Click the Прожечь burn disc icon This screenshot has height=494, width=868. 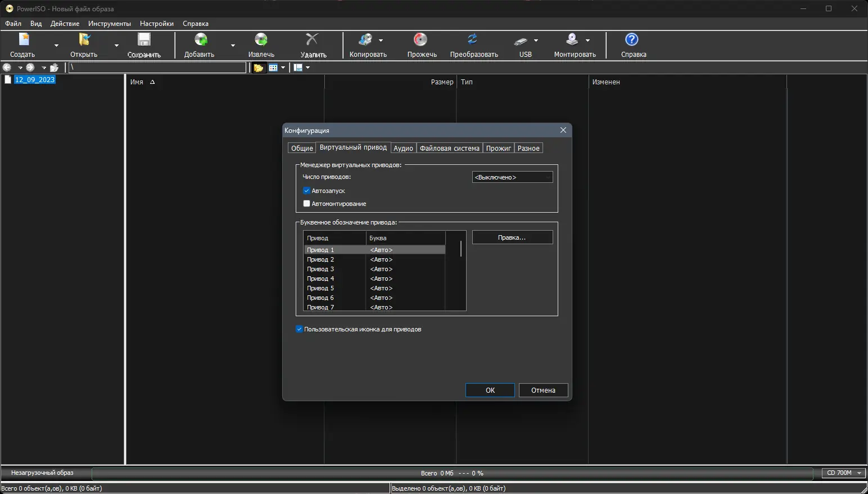(421, 39)
